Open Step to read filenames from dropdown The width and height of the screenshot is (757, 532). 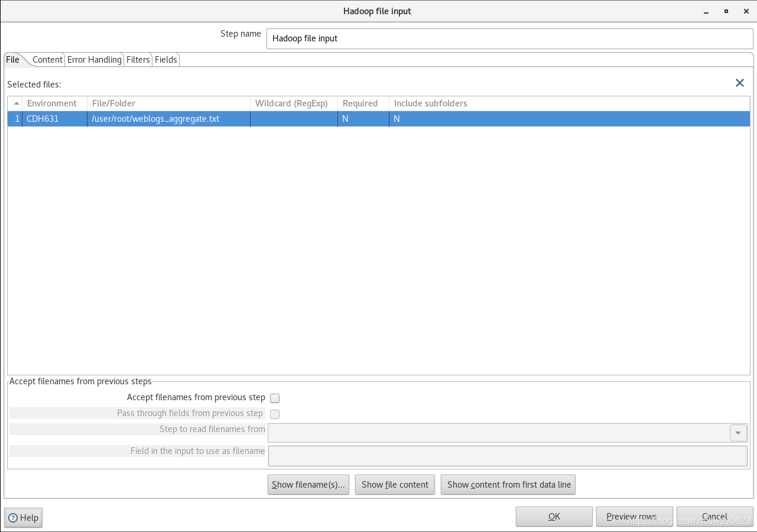click(x=738, y=433)
